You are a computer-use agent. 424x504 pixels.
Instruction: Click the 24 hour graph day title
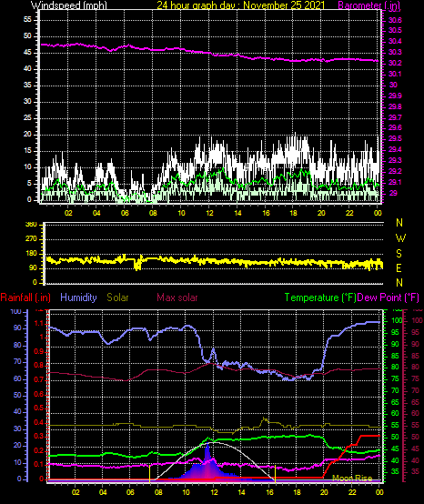[x=241, y=5]
